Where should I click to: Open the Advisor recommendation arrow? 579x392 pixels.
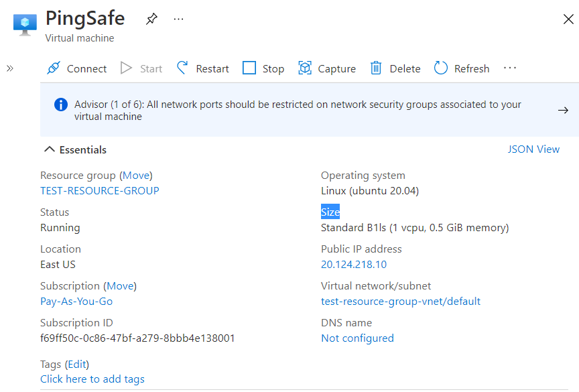(563, 111)
